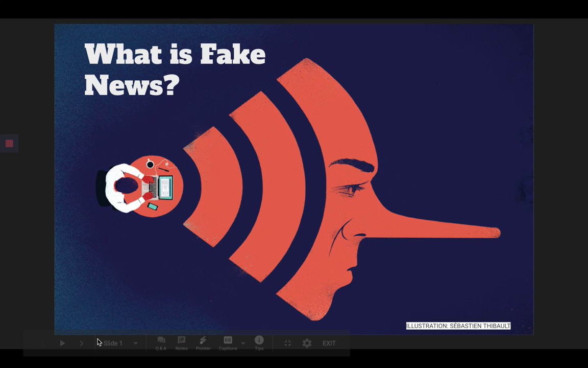The height and width of the screenshot is (368, 588).
Task: Show speaker Notes
Action: click(182, 343)
